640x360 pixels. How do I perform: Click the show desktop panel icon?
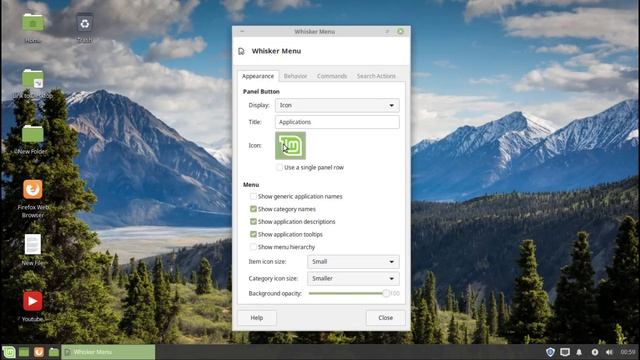point(24,352)
